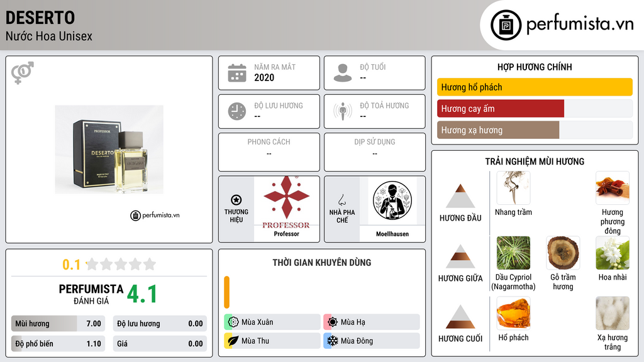Click the Hương đầu pyramid icon
Image resolution: width=644 pixels, height=362 pixels.
click(460, 196)
